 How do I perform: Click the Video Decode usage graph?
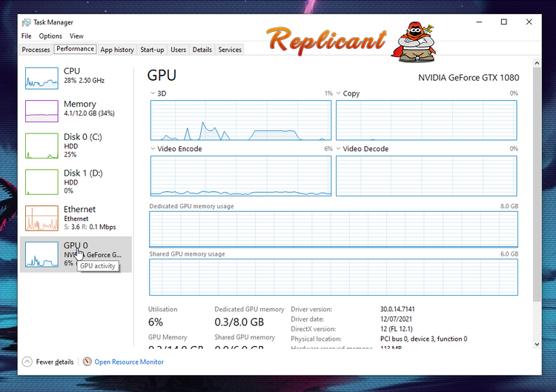[426, 176]
